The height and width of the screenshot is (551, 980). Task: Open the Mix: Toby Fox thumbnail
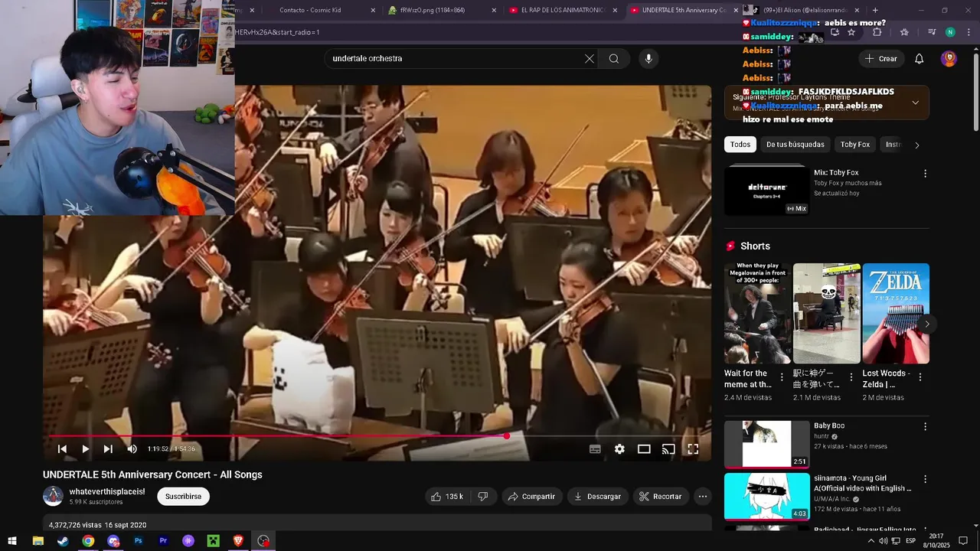[x=766, y=190]
